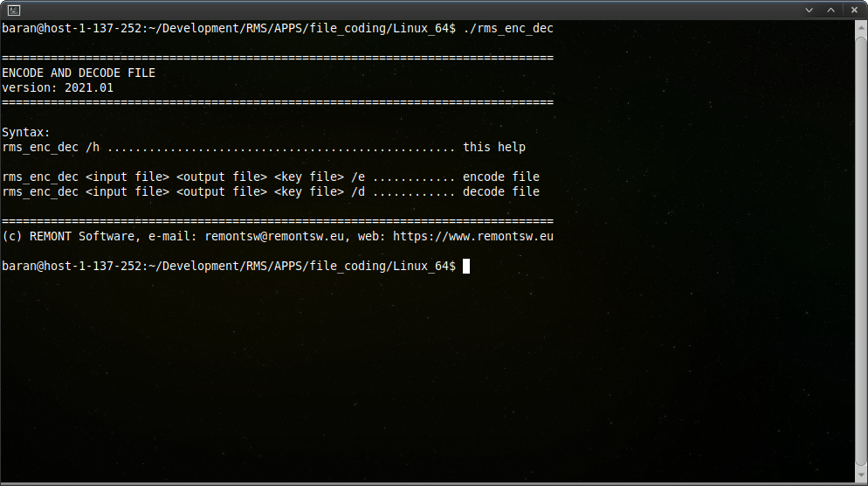Minimize the terminal using the down chevron
The image size is (868, 486).
(x=809, y=10)
